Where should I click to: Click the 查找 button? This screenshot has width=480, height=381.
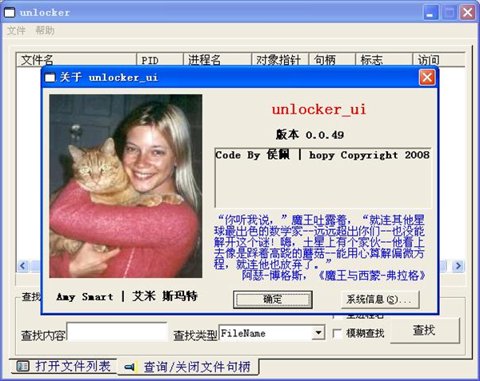[x=425, y=330]
